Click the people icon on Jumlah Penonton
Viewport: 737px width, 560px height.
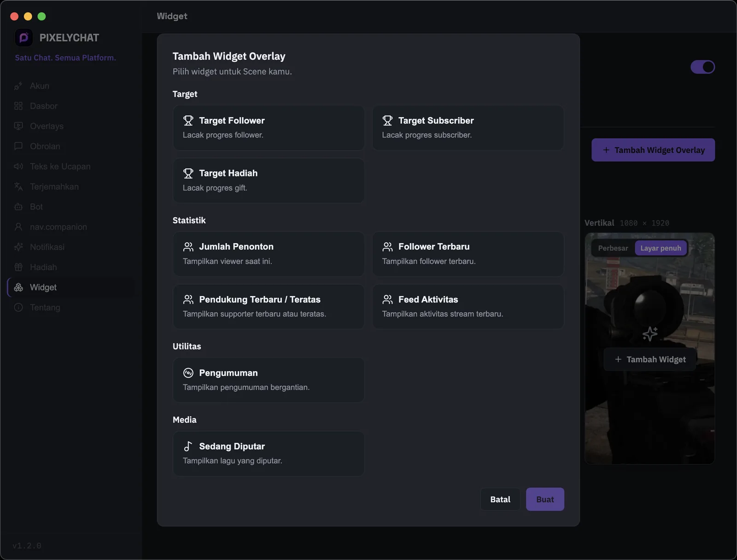tap(188, 247)
